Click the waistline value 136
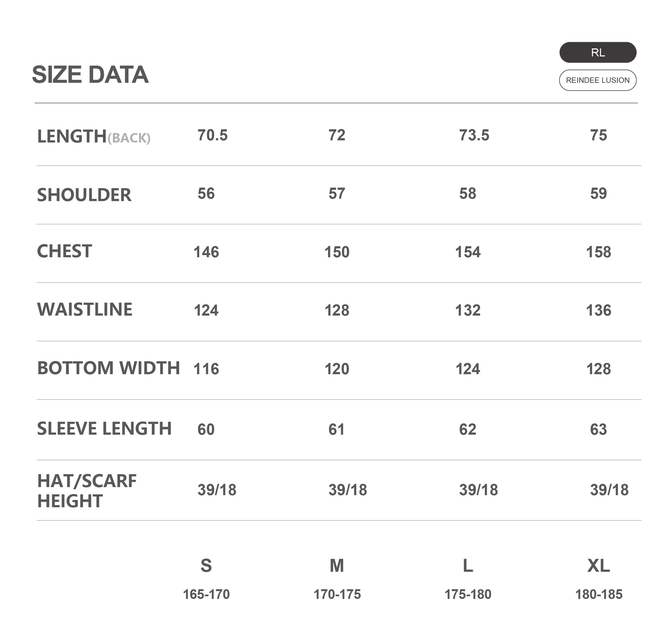The image size is (672, 618). coord(598,310)
